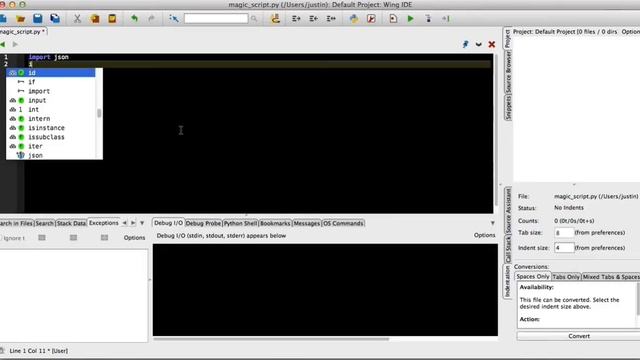Open the vertical Project tab
Screen dimensions: 640x360
508,39
